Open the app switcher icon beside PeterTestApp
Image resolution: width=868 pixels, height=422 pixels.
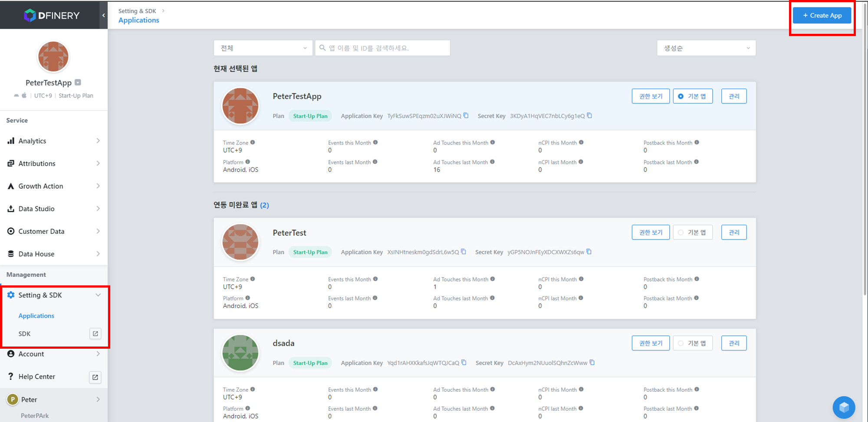[78, 82]
